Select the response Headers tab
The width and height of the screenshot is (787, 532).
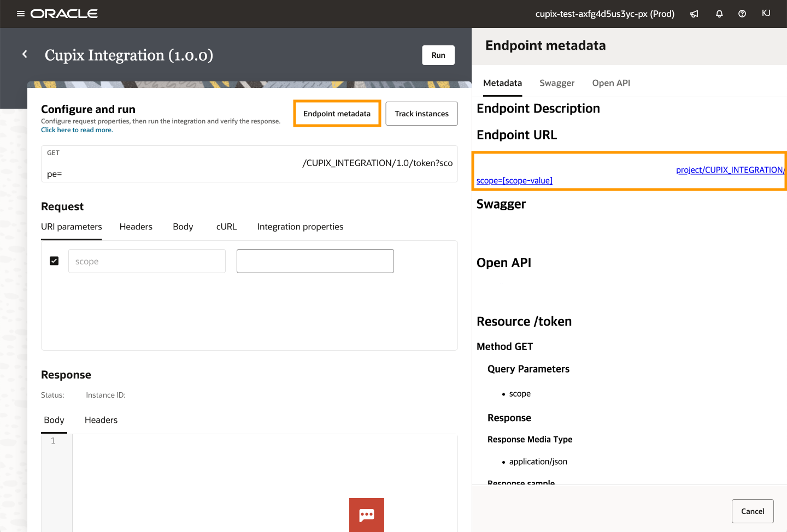(x=101, y=420)
